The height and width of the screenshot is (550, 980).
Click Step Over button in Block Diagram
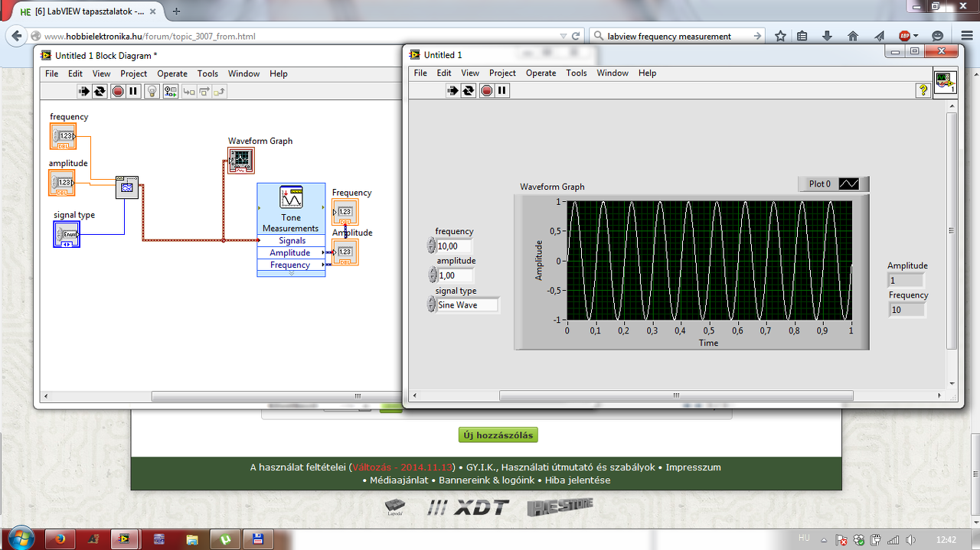click(204, 91)
